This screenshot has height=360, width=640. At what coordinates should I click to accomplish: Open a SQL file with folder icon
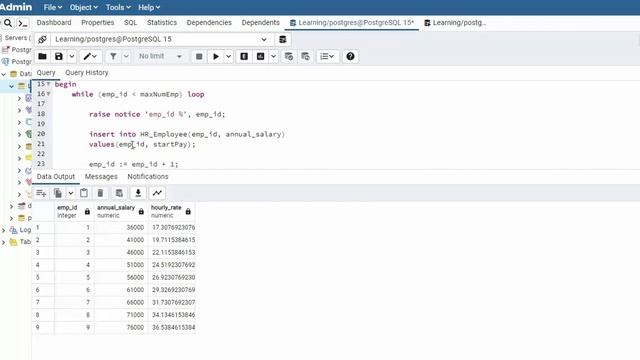coord(42,56)
